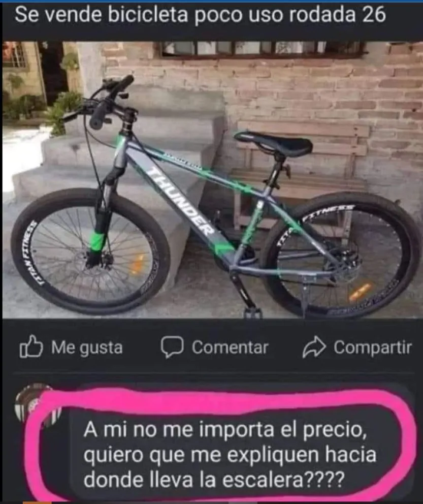Click the Compartir share arrow icon
Screen dimensions: 423x504
[314, 347]
